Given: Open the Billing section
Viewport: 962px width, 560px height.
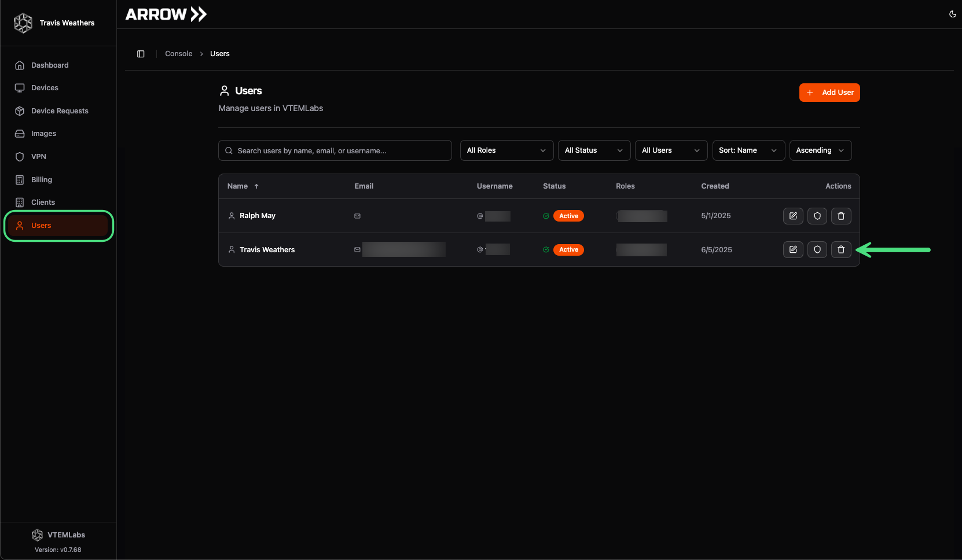Looking at the screenshot, I should click(41, 179).
